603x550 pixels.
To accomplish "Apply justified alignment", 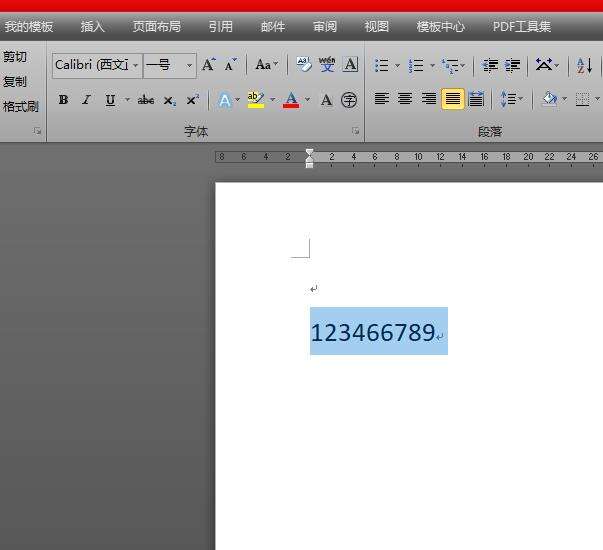I will (453, 99).
